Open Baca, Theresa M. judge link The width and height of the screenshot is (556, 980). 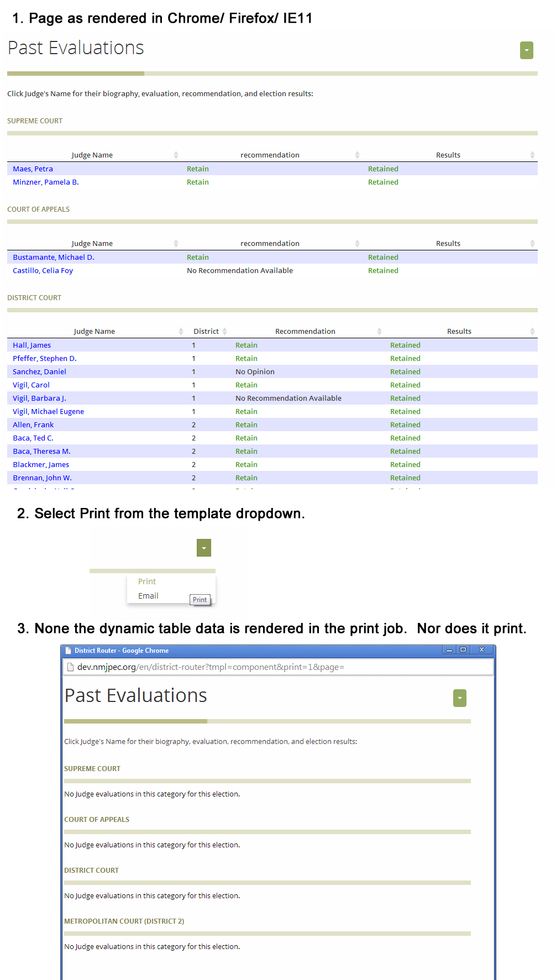pyautogui.click(x=42, y=451)
